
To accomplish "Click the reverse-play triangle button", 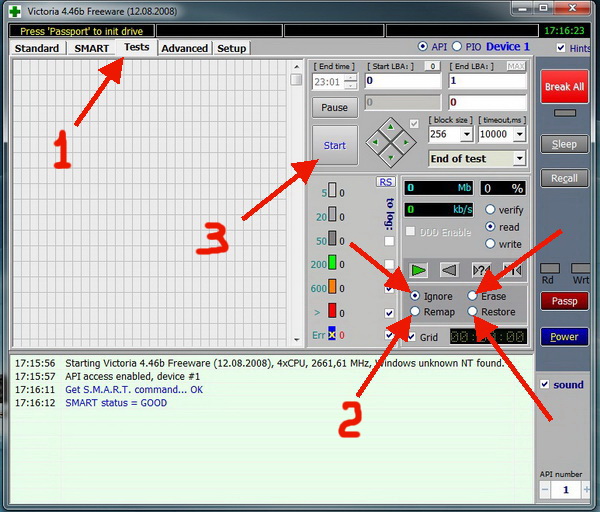I will pyautogui.click(x=450, y=270).
